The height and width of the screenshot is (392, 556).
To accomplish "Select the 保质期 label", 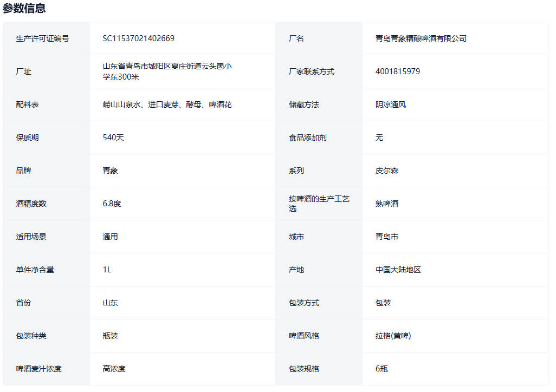I will tap(27, 137).
